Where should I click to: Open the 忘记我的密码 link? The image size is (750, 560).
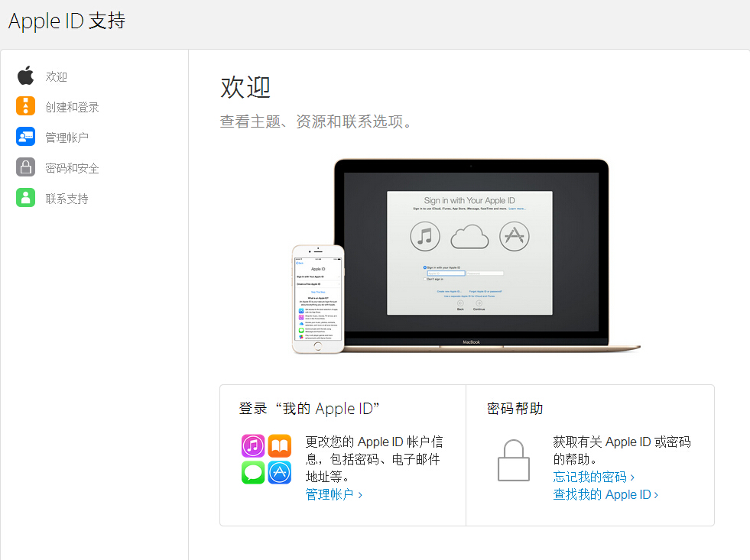[593, 476]
